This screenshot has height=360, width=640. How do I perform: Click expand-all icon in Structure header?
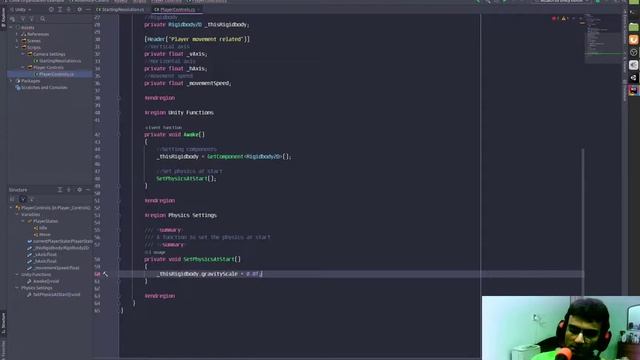(60, 190)
